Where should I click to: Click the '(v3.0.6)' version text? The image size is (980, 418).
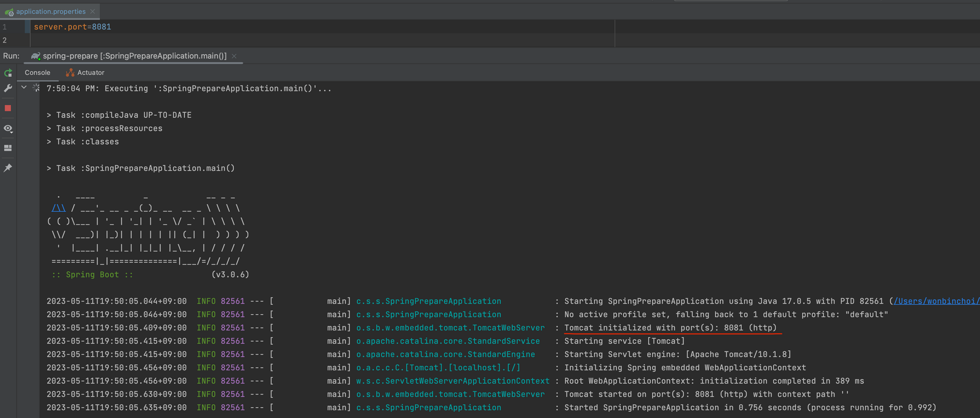pos(230,275)
